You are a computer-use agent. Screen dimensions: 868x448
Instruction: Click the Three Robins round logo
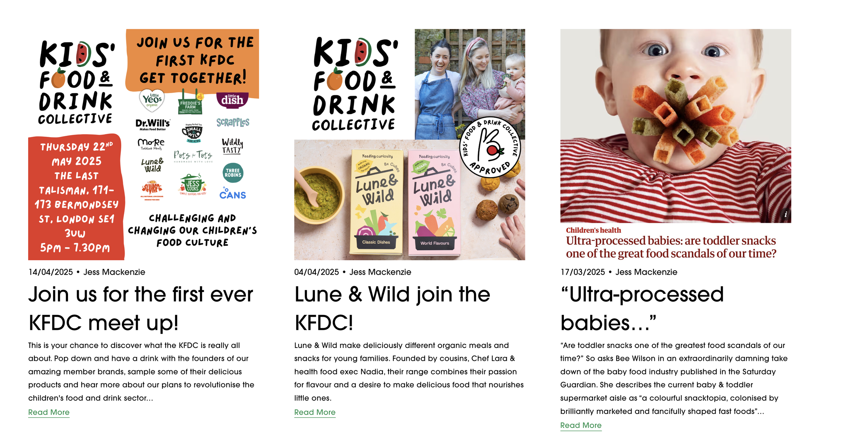pyautogui.click(x=233, y=173)
